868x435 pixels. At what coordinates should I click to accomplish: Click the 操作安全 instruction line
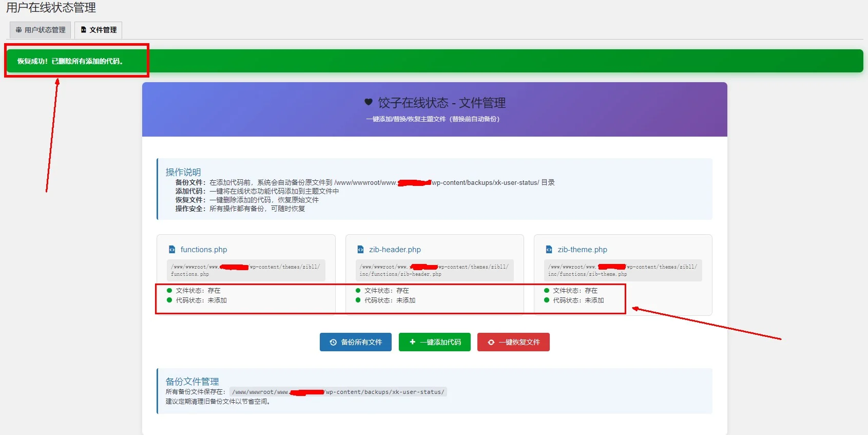pyautogui.click(x=240, y=209)
